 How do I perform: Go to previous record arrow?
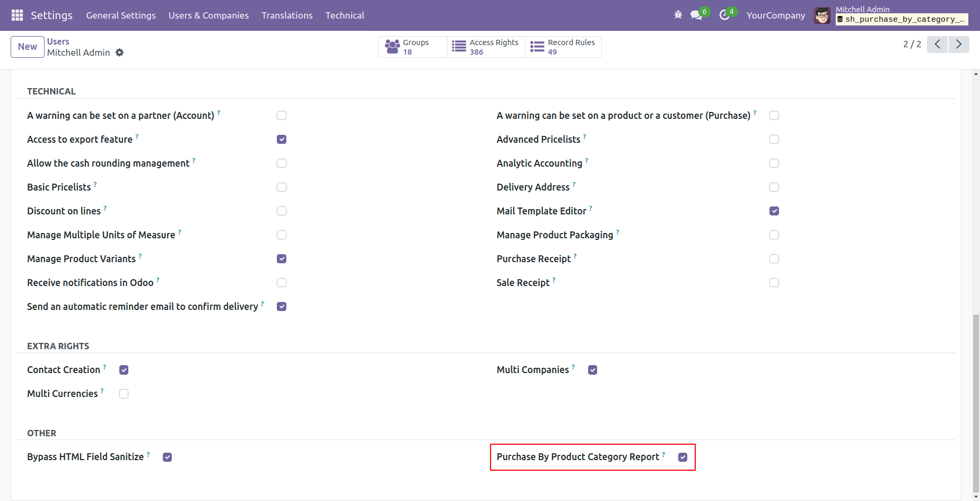tap(938, 45)
